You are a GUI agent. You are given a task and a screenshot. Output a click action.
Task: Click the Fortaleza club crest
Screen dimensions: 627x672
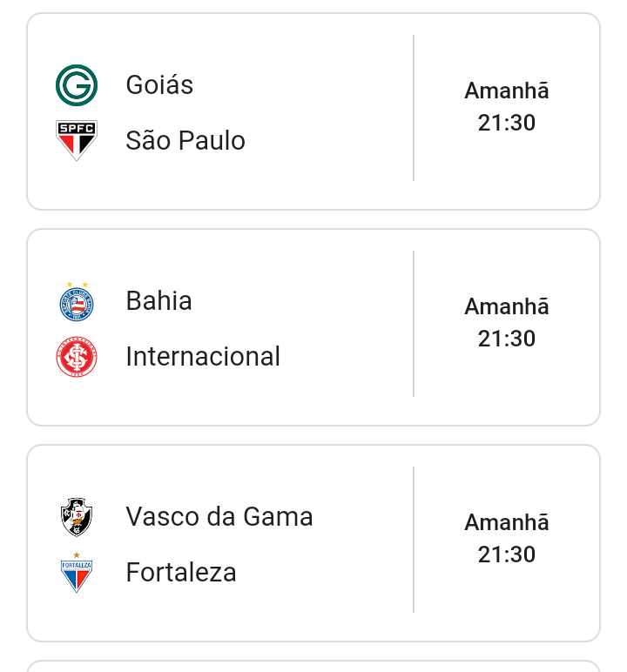(x=77, y=573)
